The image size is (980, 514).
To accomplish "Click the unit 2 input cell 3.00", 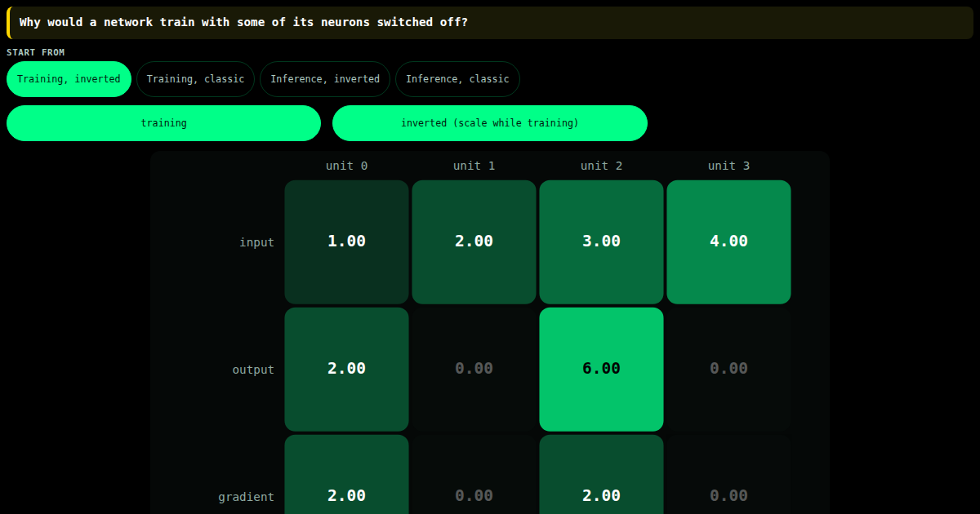I will pos(601,242).
